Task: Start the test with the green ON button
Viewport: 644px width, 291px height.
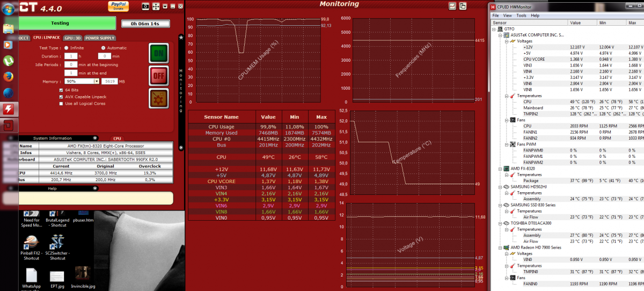Action: click(x=158, y=54)
